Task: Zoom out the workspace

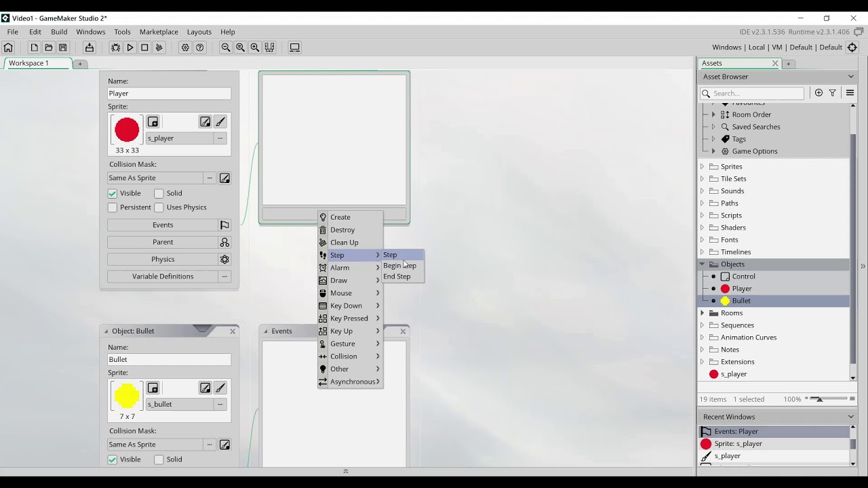Action: 226,47
